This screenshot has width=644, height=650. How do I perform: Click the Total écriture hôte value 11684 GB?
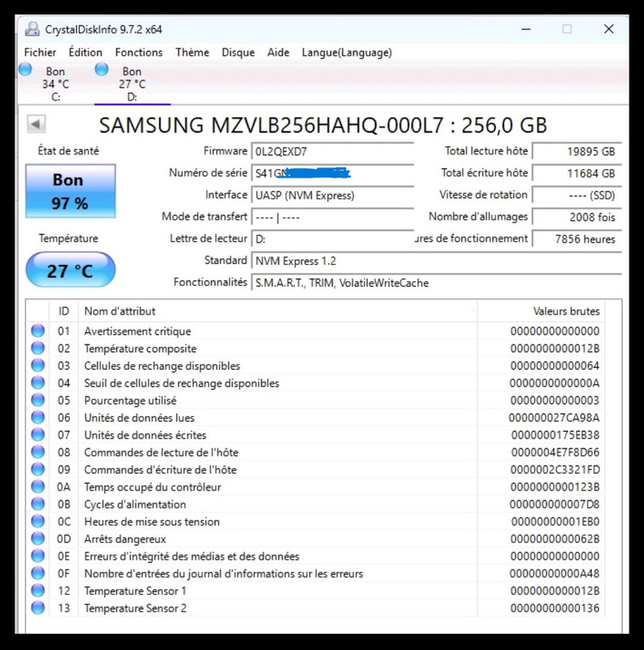[577, 173]
